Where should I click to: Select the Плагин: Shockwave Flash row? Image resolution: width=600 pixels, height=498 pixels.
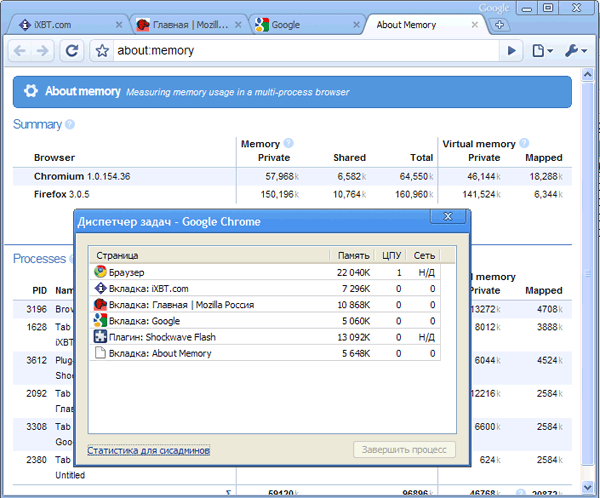(x=265, y=337)
